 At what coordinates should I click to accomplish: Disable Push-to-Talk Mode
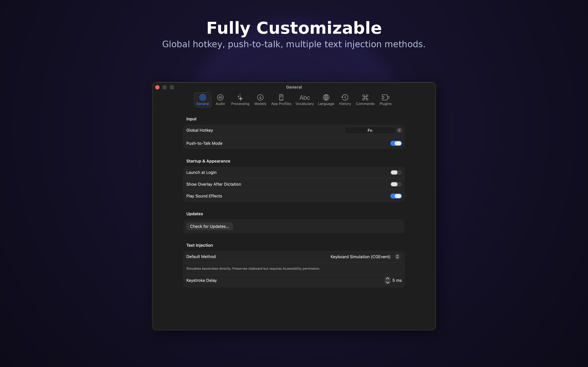[x=396, y=143]
